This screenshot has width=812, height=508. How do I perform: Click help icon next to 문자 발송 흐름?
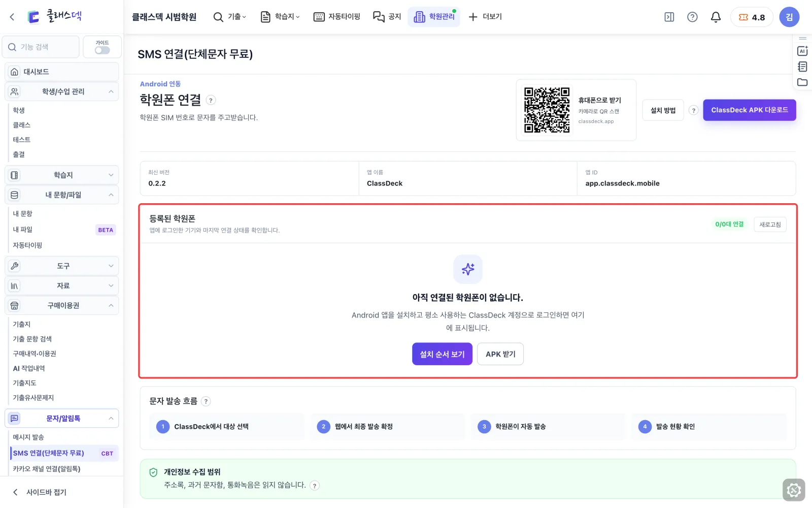point(206,401)
